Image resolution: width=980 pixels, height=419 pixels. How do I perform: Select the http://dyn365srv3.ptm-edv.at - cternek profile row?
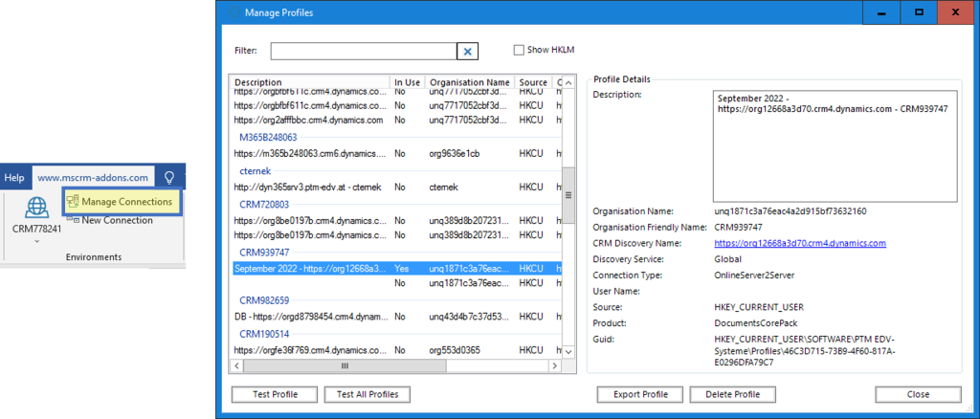click(x=397, y=187)
